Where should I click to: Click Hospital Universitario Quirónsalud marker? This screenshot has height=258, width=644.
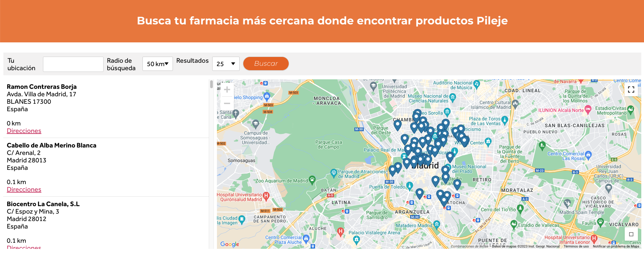coord(266,196)
